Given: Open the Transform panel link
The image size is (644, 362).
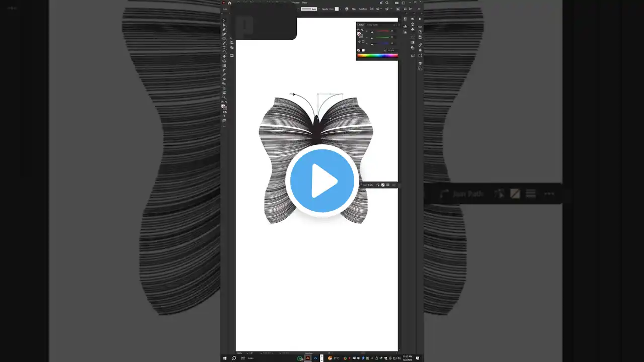Looking at the screenshot, I should coord(363,9).
